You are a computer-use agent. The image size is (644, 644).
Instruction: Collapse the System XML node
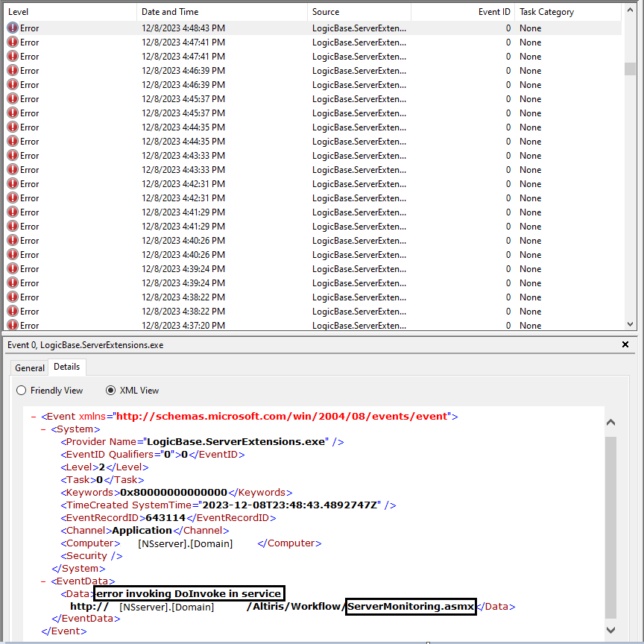pos(44,429)
